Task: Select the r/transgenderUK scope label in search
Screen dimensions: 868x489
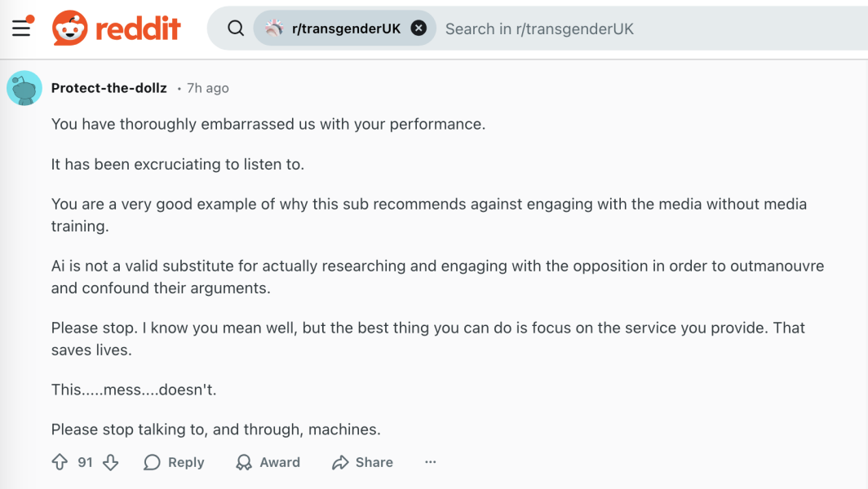Action: click(346, 29)
